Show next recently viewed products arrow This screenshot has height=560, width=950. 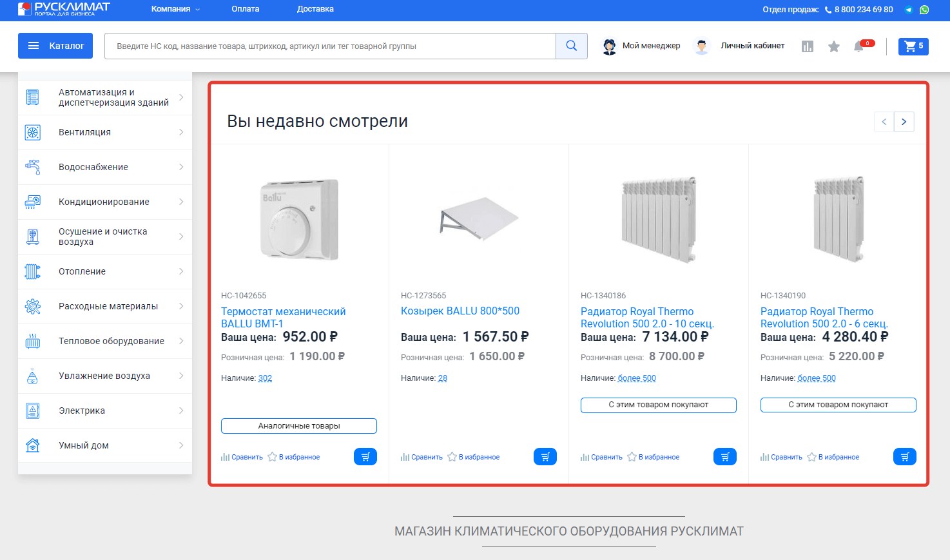904,122
